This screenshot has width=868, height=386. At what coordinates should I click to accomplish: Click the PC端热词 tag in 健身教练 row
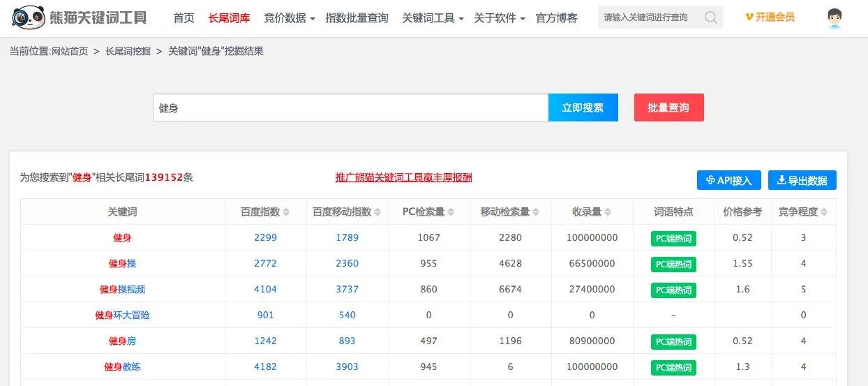coord(673,367)
